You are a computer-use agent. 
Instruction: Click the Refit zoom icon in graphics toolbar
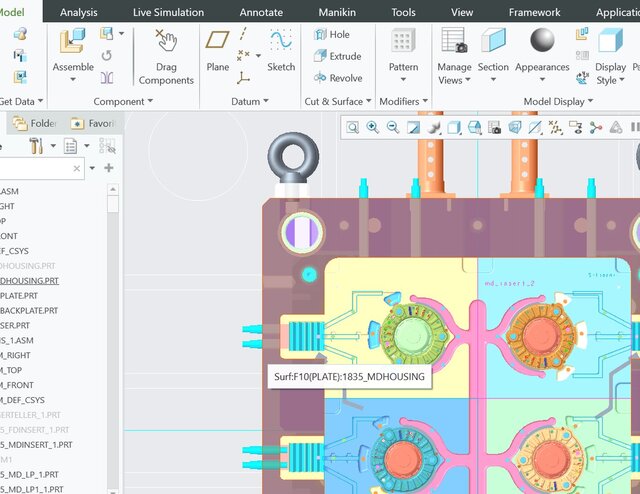pos(353,128)
